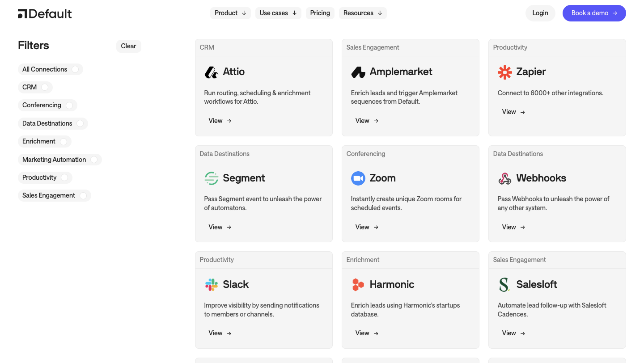This screenshot has width=644, height=363.
Task: Select the Data Destinations filter
Action: (53, 123)
